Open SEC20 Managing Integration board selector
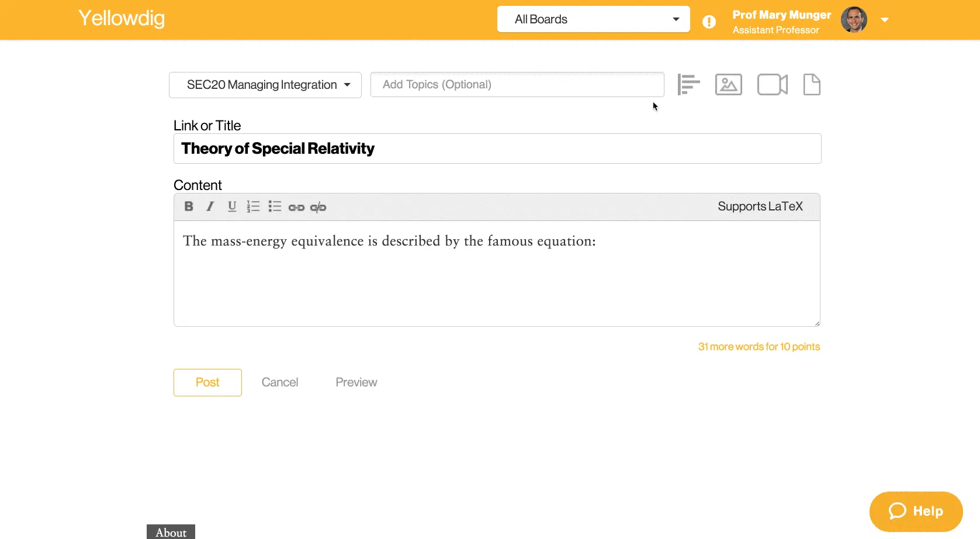The height and width of the screenshot is (539, 980). point(265,85)
